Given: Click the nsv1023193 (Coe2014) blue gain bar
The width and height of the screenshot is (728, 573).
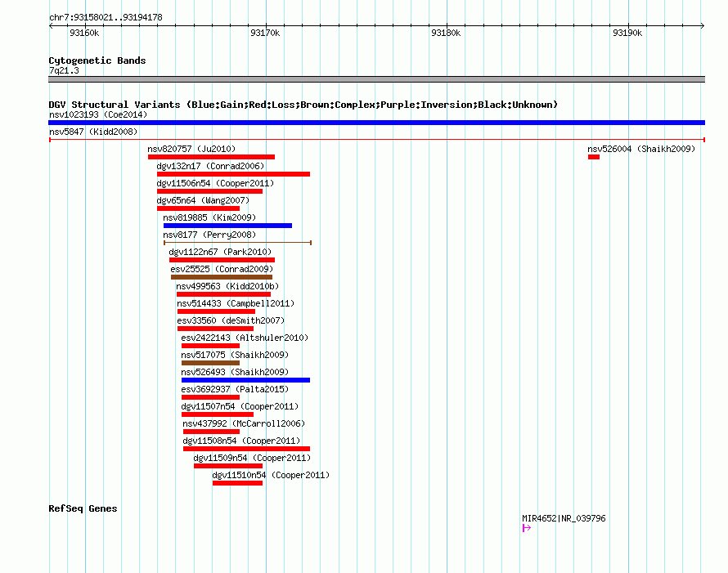Looking at the screenshot, I should [x=376, y=123].
